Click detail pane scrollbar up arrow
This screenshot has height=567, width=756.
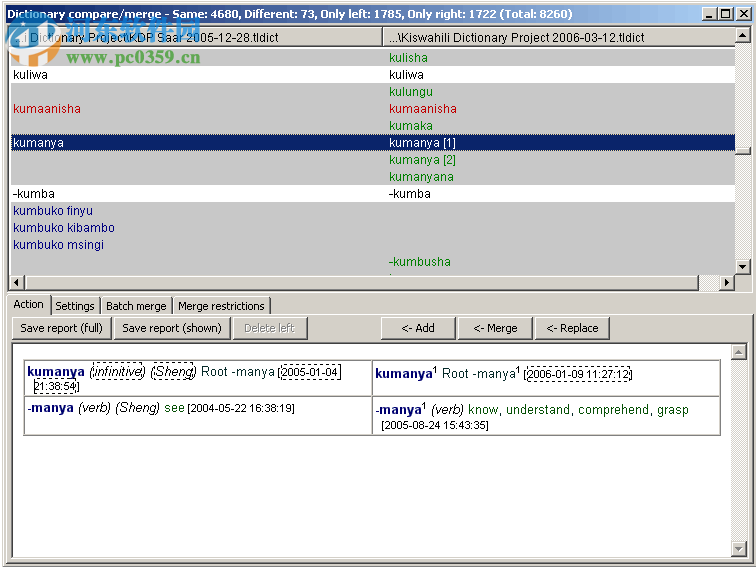pos(739,352)
